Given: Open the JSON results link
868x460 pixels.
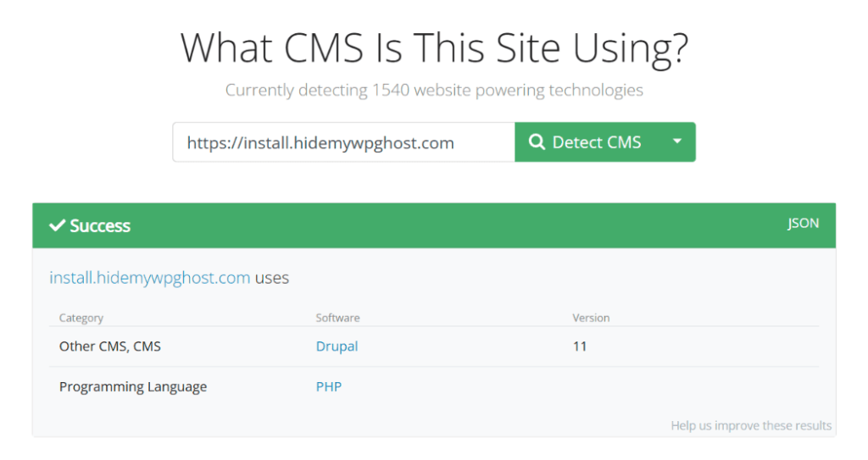Looking at the screenshot, I should [803, 224].
